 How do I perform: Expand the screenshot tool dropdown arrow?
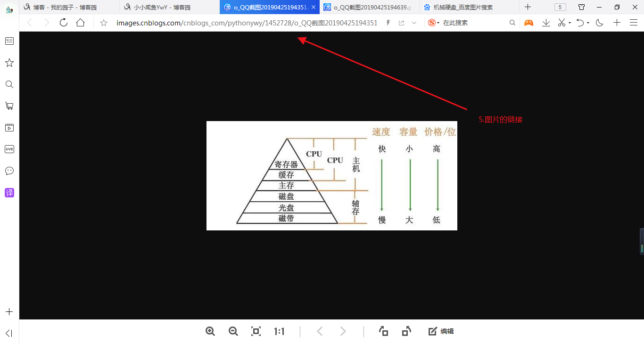(570, 23)
